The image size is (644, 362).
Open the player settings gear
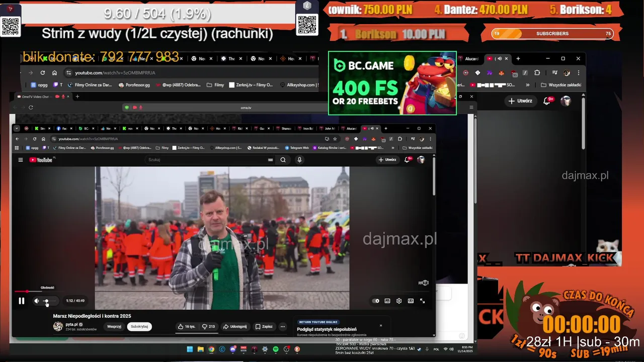[x=399, y=301]
